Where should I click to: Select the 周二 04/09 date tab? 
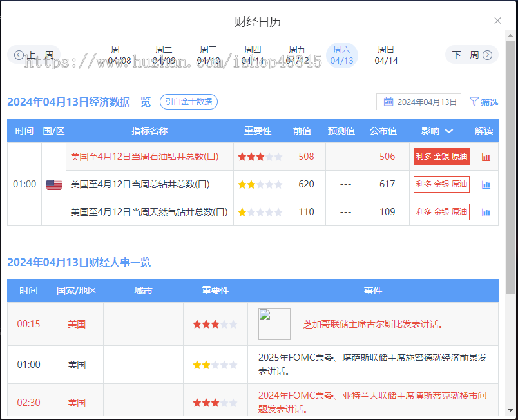coord(164,55)
